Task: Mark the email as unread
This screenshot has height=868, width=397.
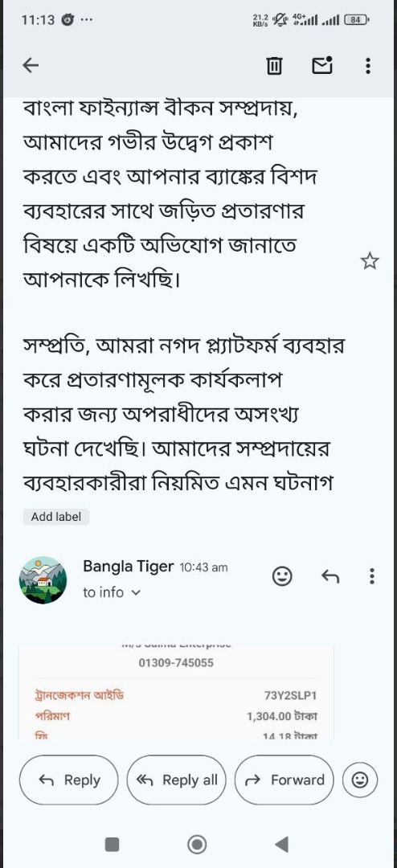Action: pos(322,66)
